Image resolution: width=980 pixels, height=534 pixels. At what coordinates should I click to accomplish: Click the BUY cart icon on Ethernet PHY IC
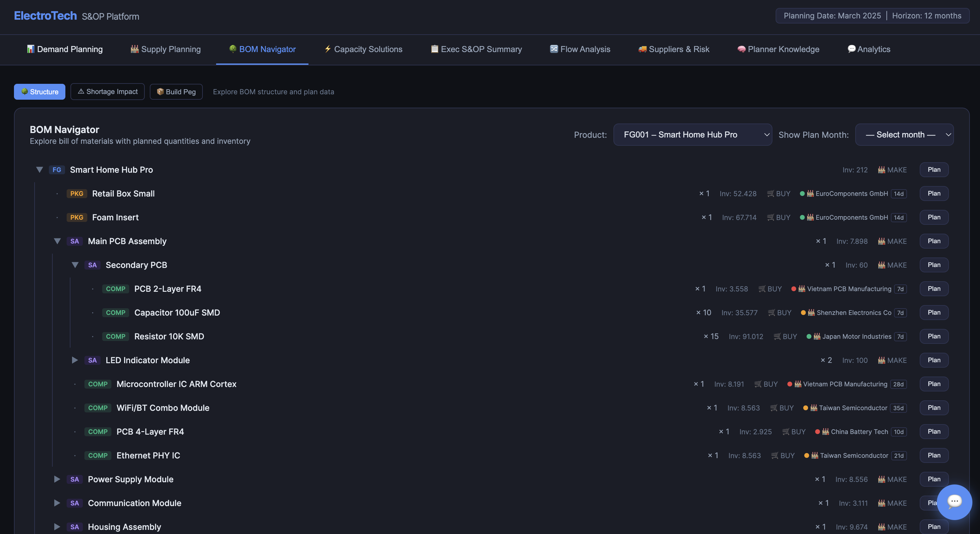pyautogui.click(x=775, y=456)
